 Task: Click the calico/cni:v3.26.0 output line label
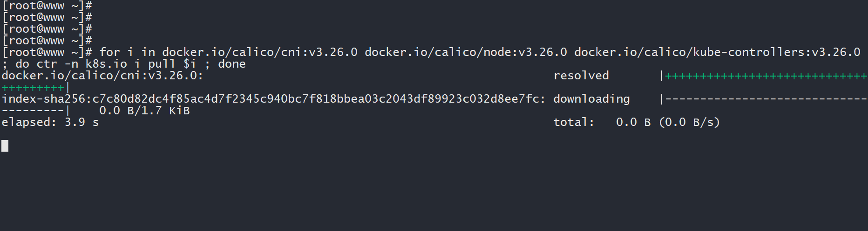102,76
